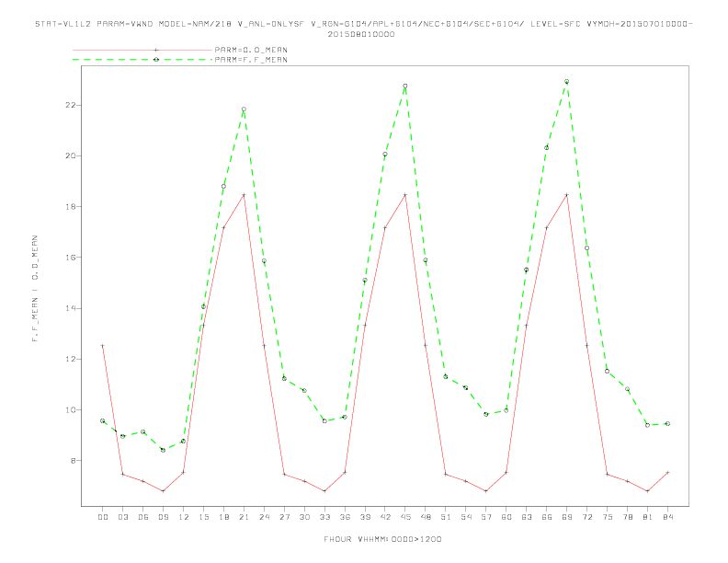
Task: Click y-axis tick label 12
Action: click(x=71, y=359)
